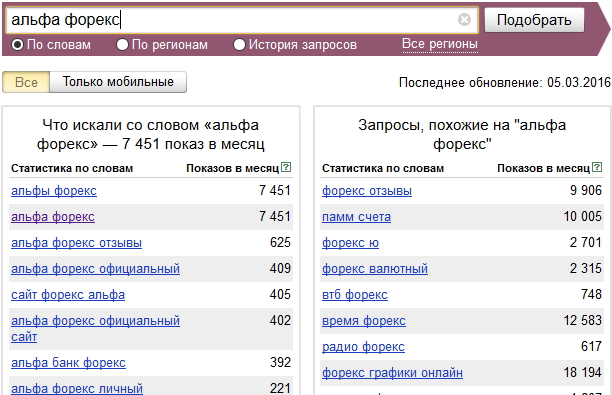
Task: Open the памм счета link
Action: point(356,217)
